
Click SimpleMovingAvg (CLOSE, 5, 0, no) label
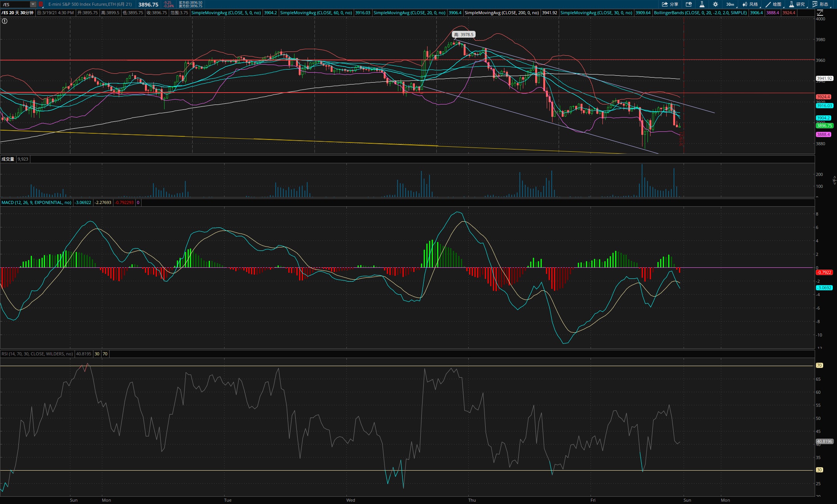[226, 13]
